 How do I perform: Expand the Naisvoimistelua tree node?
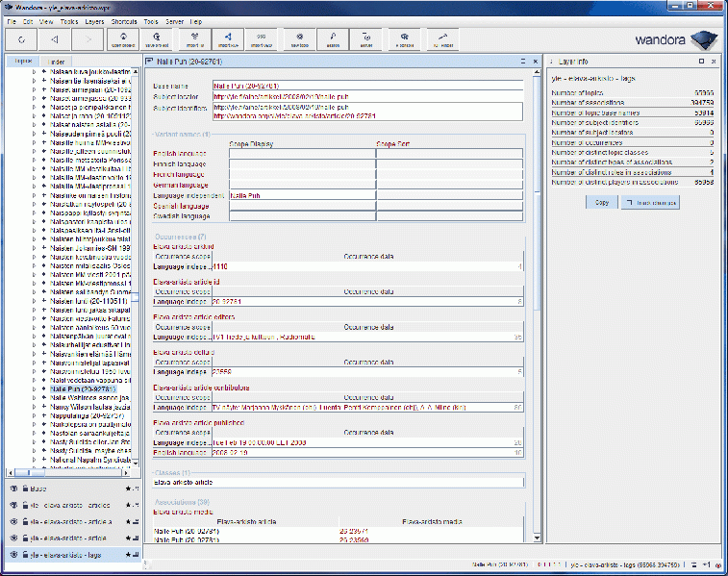[33, 370]
